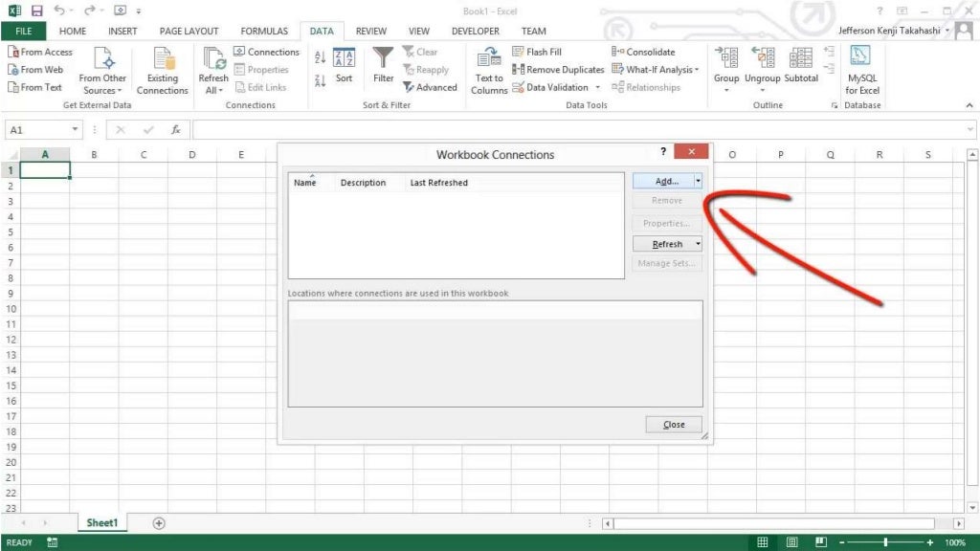This screenshot has height=551, width=980.
Task: Open From Other Sources dropdown
Action: [x=102, y=72]
